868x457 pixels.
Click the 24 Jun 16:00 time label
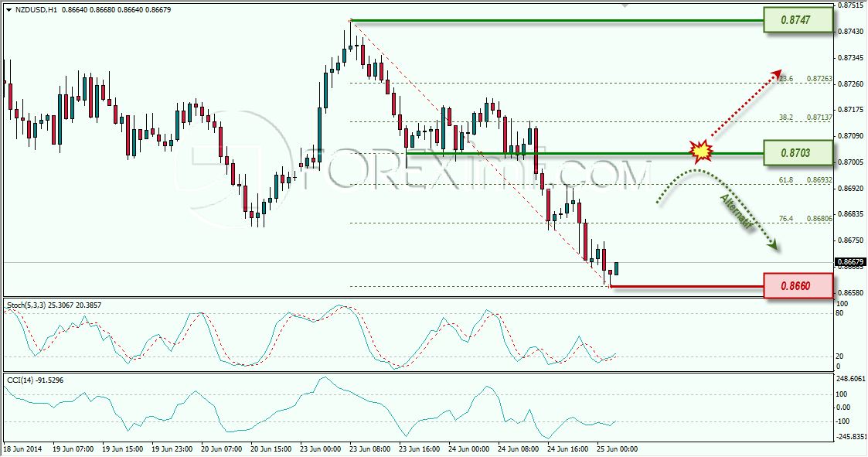point(567,449)
